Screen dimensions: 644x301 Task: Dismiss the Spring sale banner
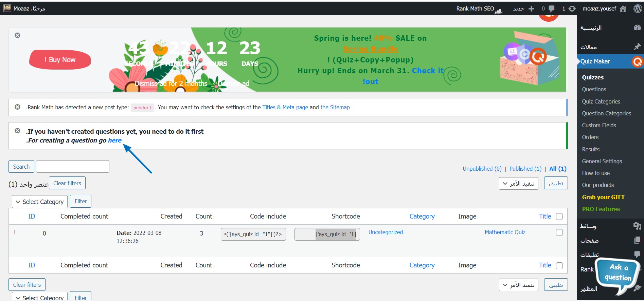click(x=17, y=35)
